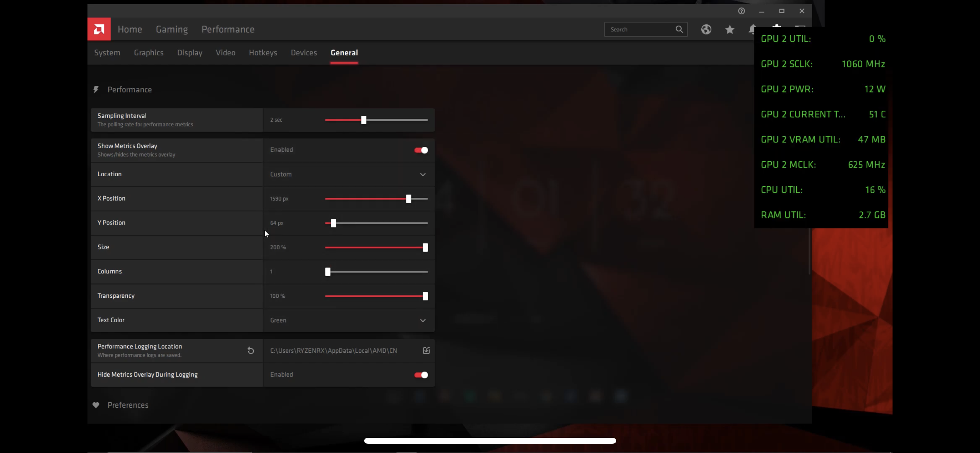Click the AMD logo icon
The height and width of the screenshot is (453, 980).
(x=99, y=29)
